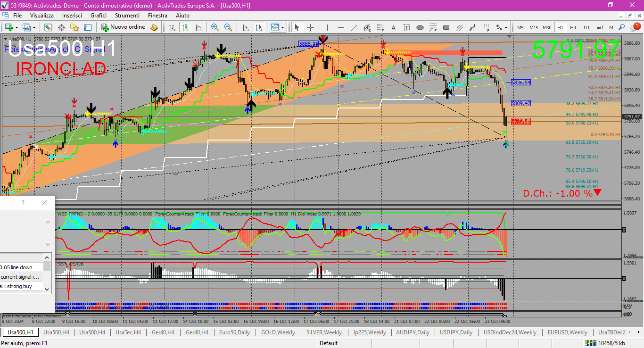644x348 pixels.
Task: Open the Inserisci menu
Action: point(72,16)
